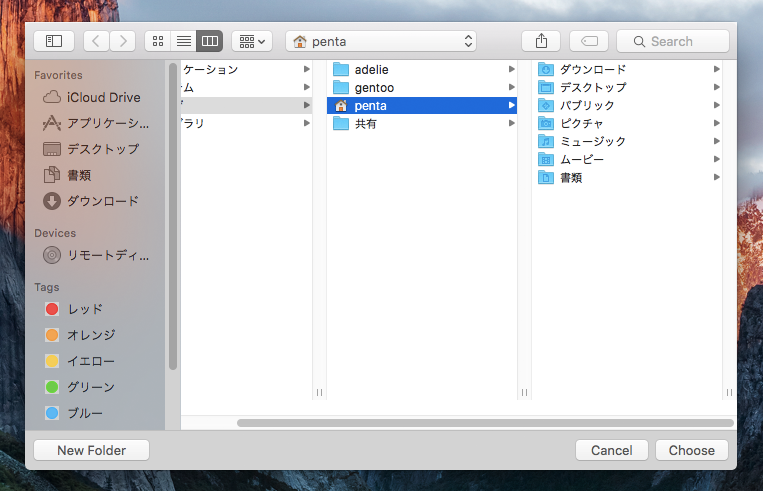The image size is (763, 491).
Task: Select the ムービー folder
Action: (x=627, y=160)
